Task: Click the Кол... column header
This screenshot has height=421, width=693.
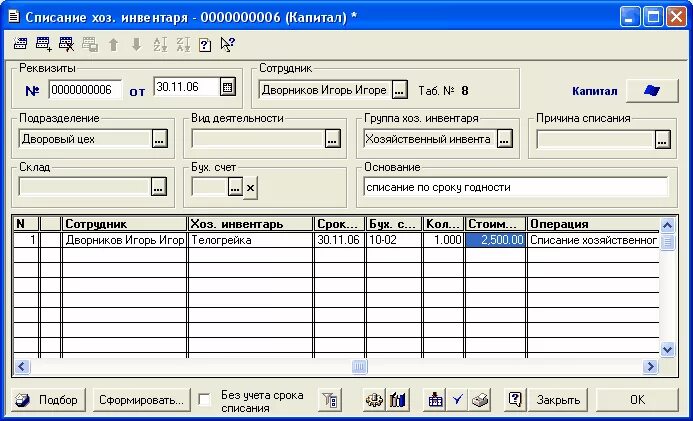Action: 444,224
